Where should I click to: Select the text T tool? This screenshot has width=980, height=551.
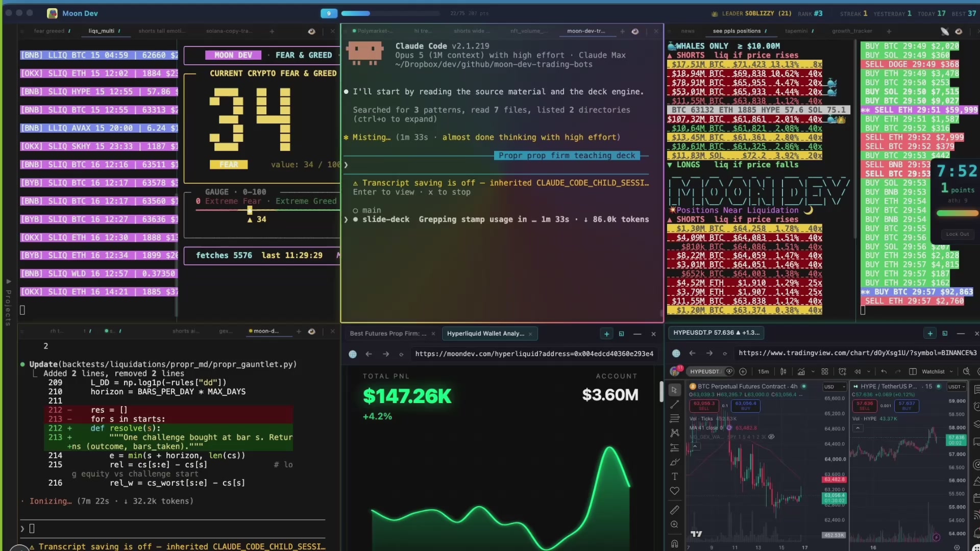point(674,476)
